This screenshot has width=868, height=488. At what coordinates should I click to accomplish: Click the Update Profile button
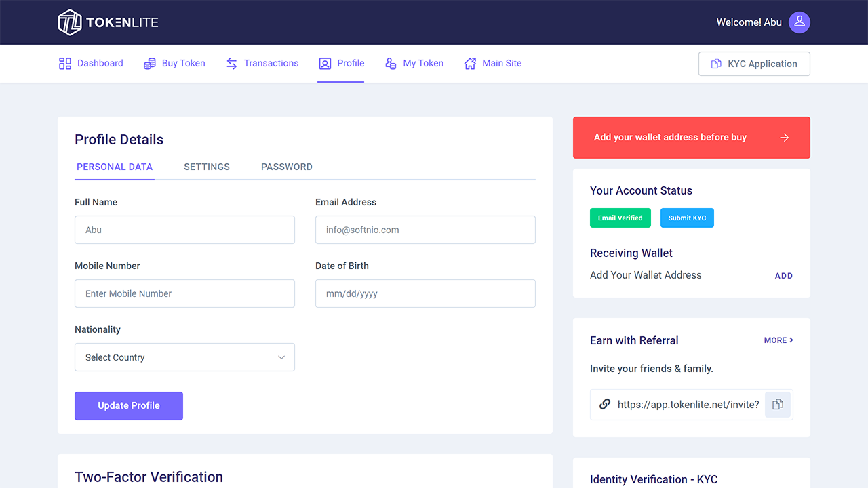(x=128, y=405)
